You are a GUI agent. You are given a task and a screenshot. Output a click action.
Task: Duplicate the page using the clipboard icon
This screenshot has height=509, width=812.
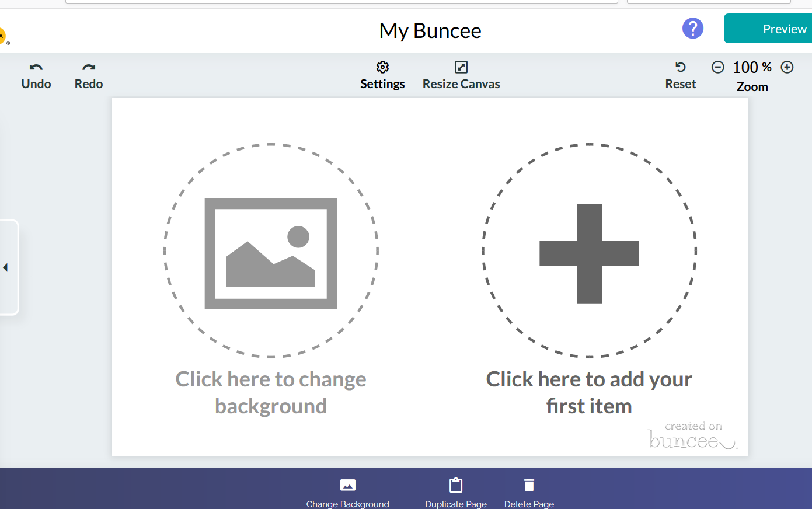click(455, 484)
